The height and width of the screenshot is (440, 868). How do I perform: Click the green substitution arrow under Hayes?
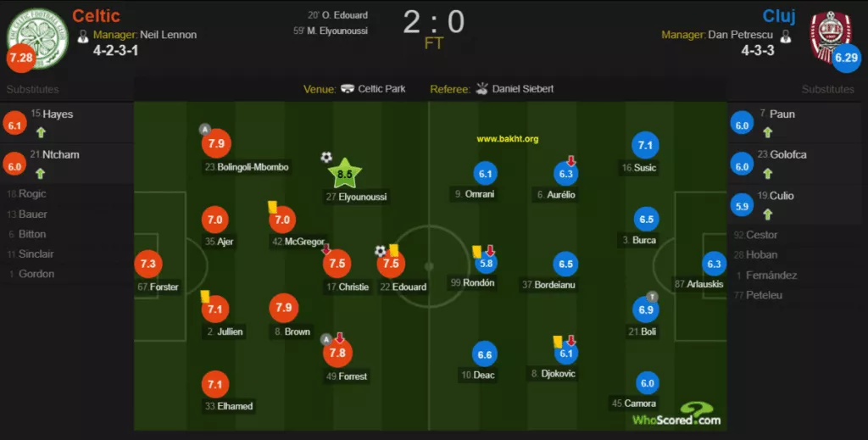pos(40,132)
